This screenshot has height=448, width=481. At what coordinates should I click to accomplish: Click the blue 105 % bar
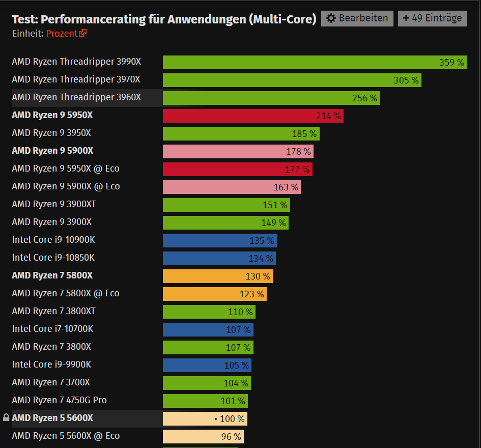(x=207, y=365)
